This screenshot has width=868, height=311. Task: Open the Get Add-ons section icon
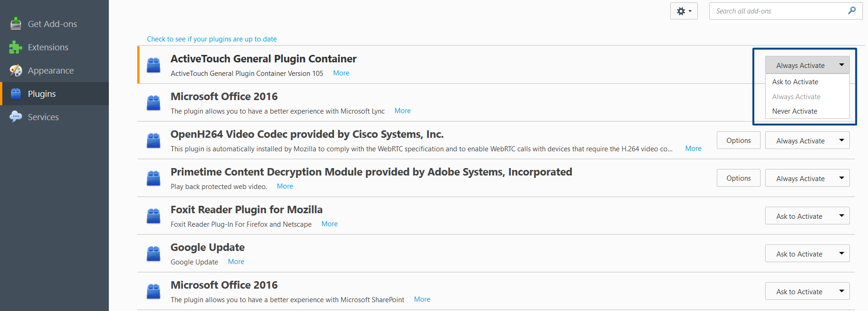(16, 23)
